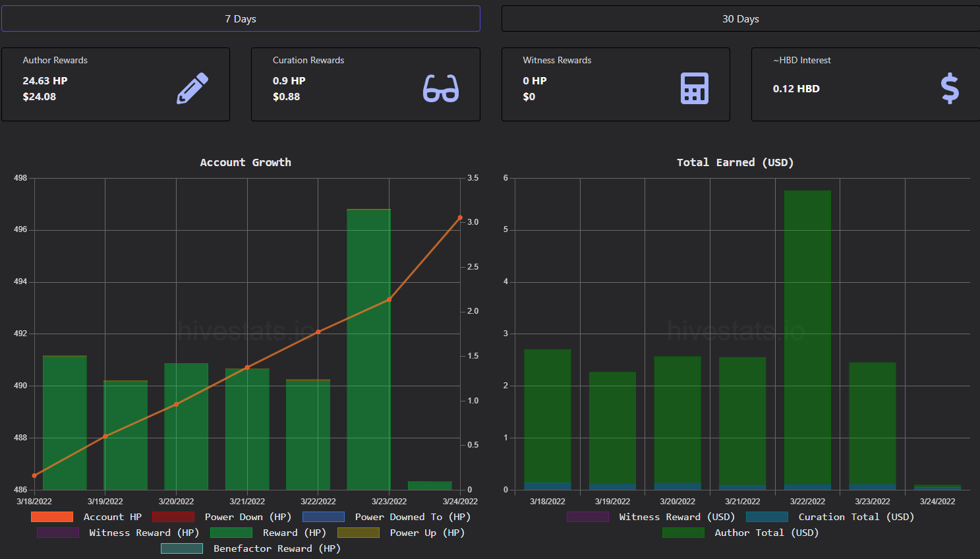Click the 3/20/2022 bar in Account Growth

pos(187,427)
